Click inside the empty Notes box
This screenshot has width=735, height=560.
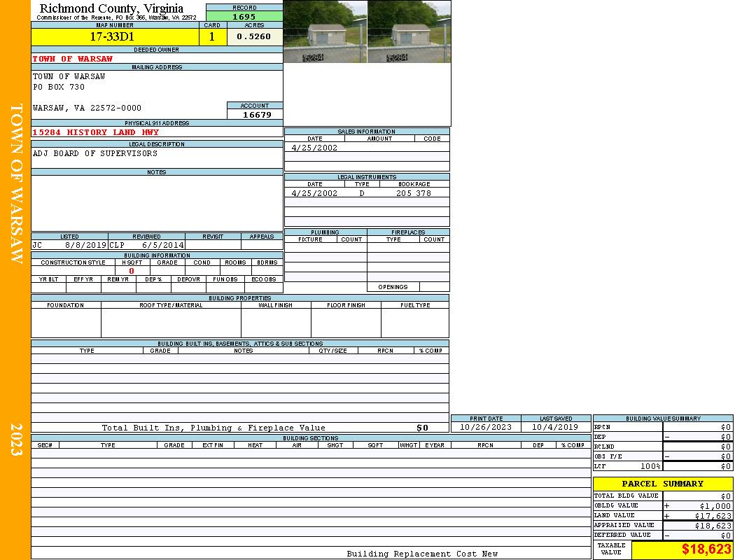pyautogui.click(x=156, y=203)
